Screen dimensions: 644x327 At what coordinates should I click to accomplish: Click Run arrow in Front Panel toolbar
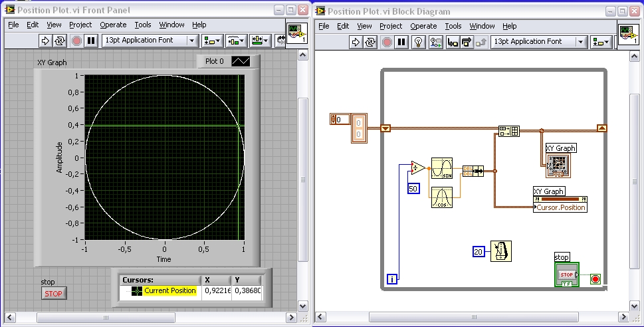46,41
